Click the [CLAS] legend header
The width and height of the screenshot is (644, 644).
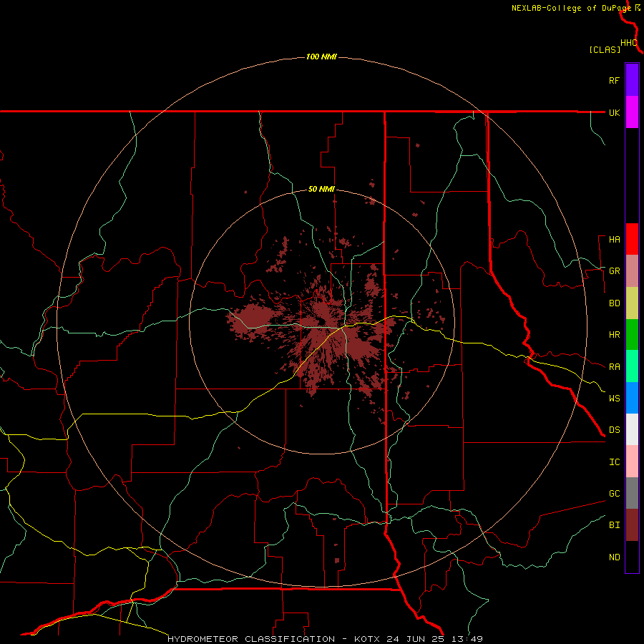pyautogui.click(x=605, y=49)
